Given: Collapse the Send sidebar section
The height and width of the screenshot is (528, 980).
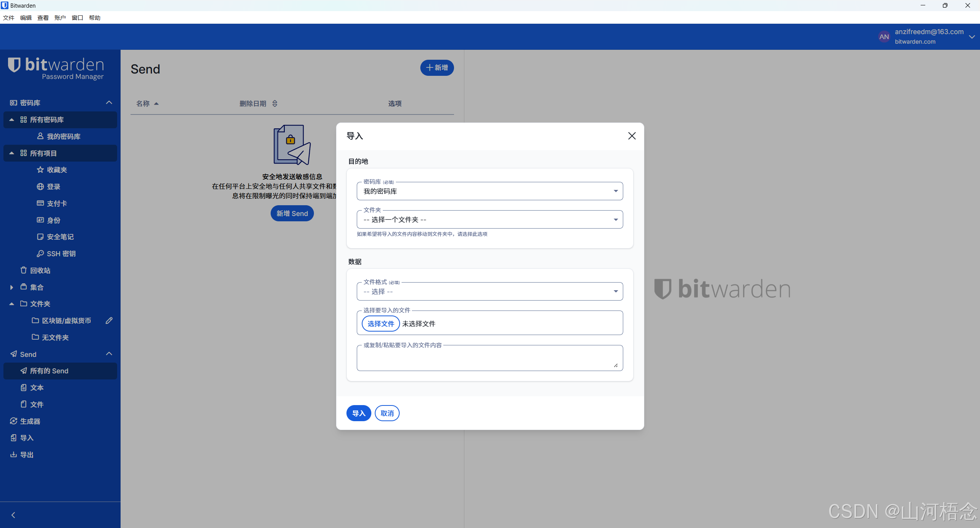Looking at the screenshot, I should coord(109,354).
